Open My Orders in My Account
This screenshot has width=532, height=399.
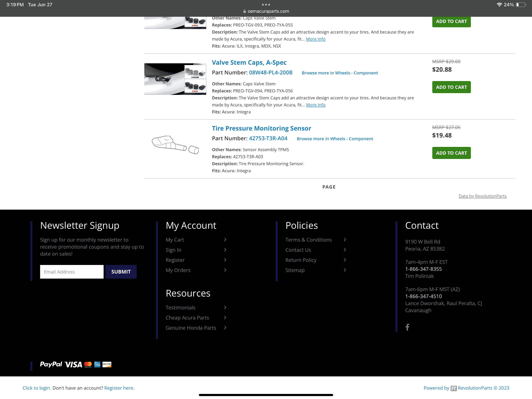[178, 270]
